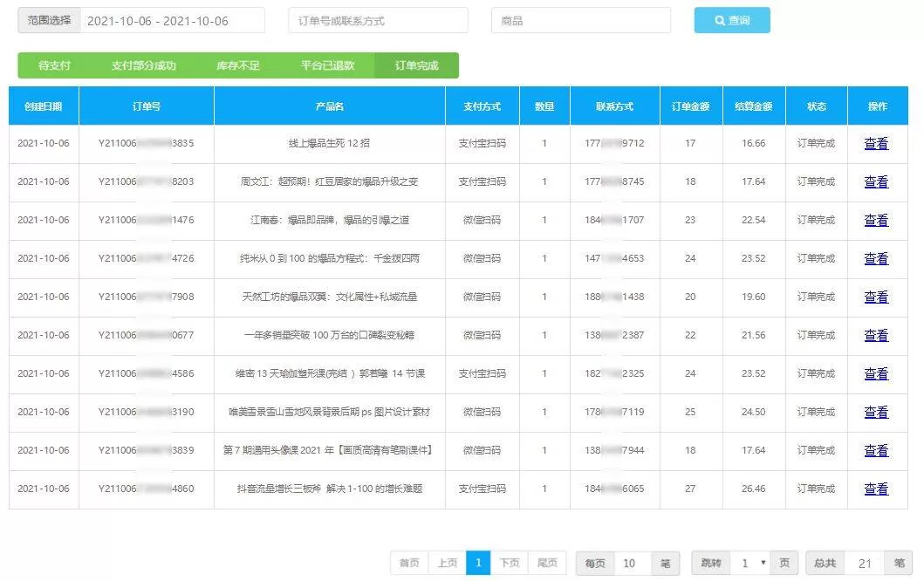Click 查看 on the 抖音流量增长三板斧 order
Screen dimensions: 924x581
click(x=876, y=489)
